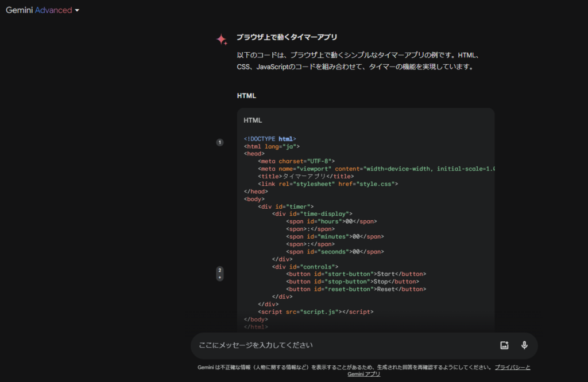588x382 pixels.
Task: Click the bold HTML section heading above code block
Action: (246, 96)
